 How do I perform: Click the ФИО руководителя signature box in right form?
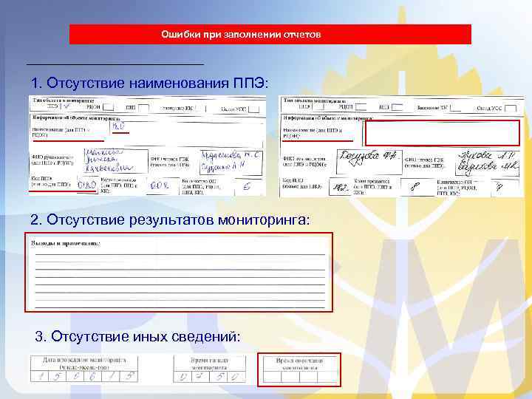[x=369, y=162]
